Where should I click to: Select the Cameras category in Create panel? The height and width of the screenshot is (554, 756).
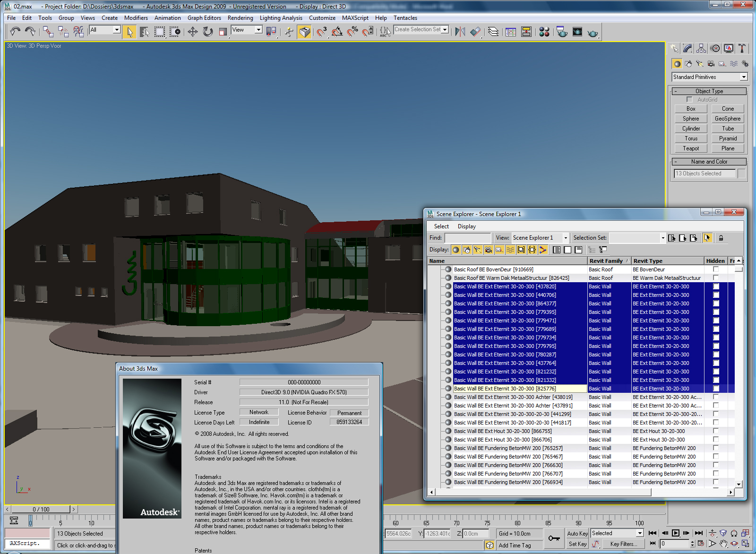coord(711,64)
